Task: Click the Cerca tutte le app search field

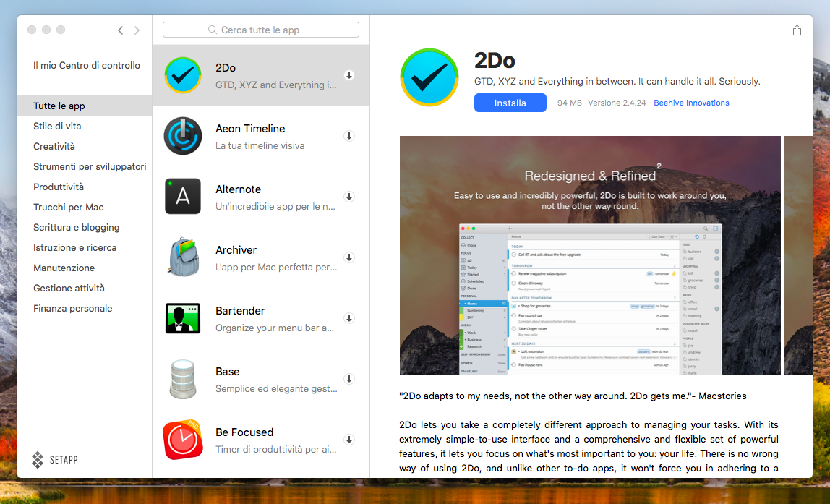Action: click(260, 30)
